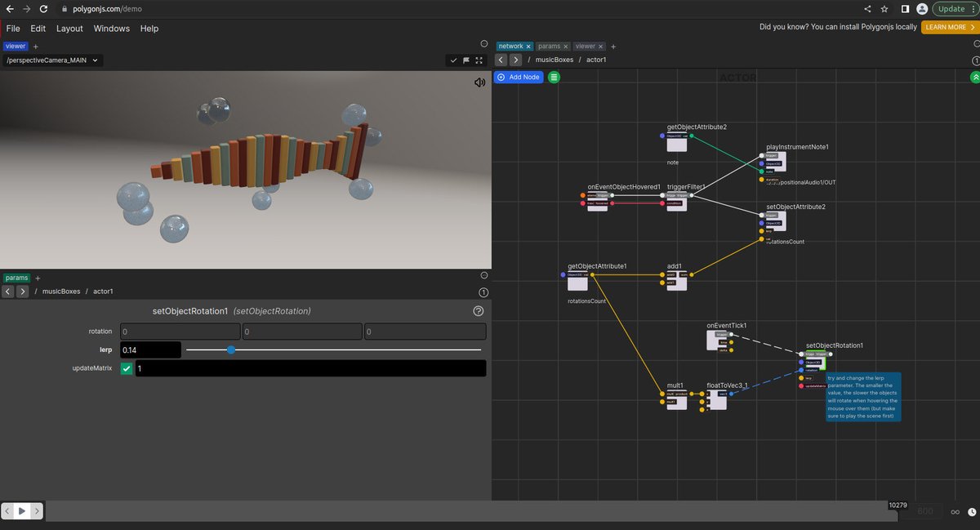The image size is (980, 530).
Task: Click the Add Node button
Action: [519, 77]
